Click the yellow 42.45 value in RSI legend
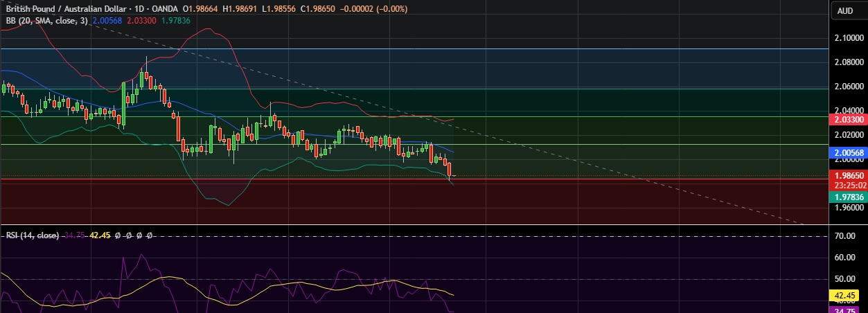The height and width of the screenshot is (313, 868). [101, 235]
